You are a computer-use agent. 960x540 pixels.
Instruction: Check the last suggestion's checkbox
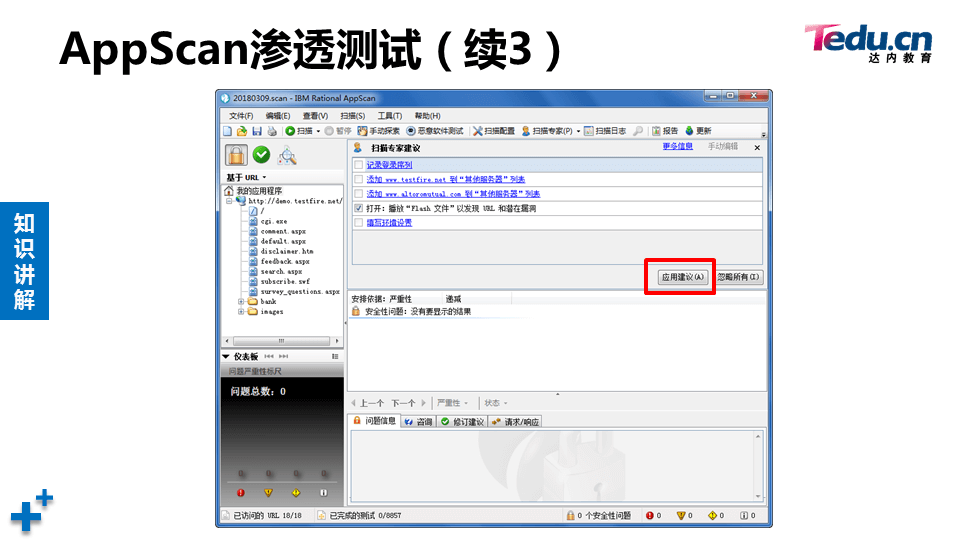(x=359, y=223)
